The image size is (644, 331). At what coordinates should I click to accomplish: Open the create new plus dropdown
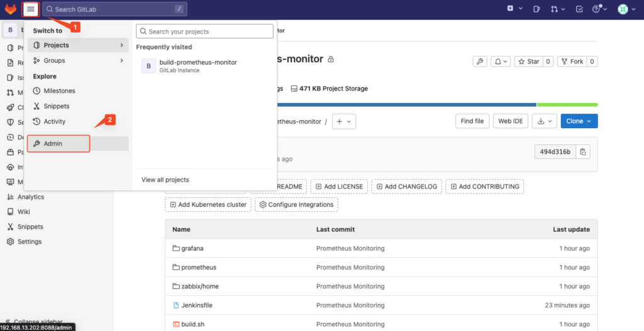(x=514, y=9)
